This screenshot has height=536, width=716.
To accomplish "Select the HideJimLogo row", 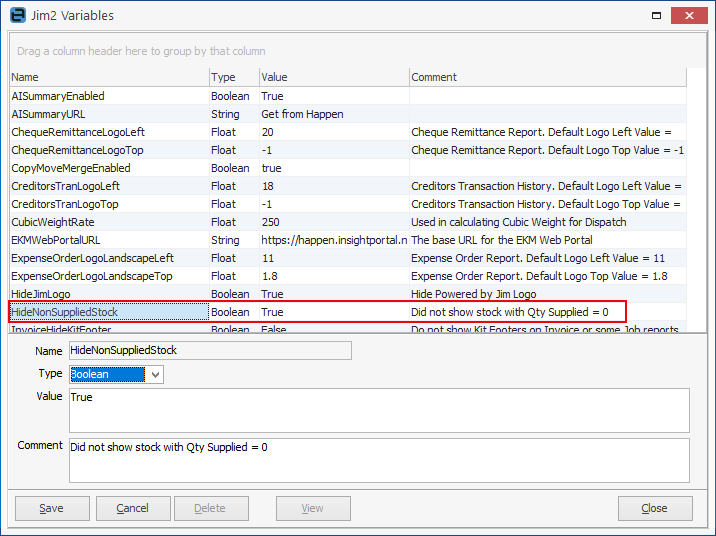I will coord(348,294).
